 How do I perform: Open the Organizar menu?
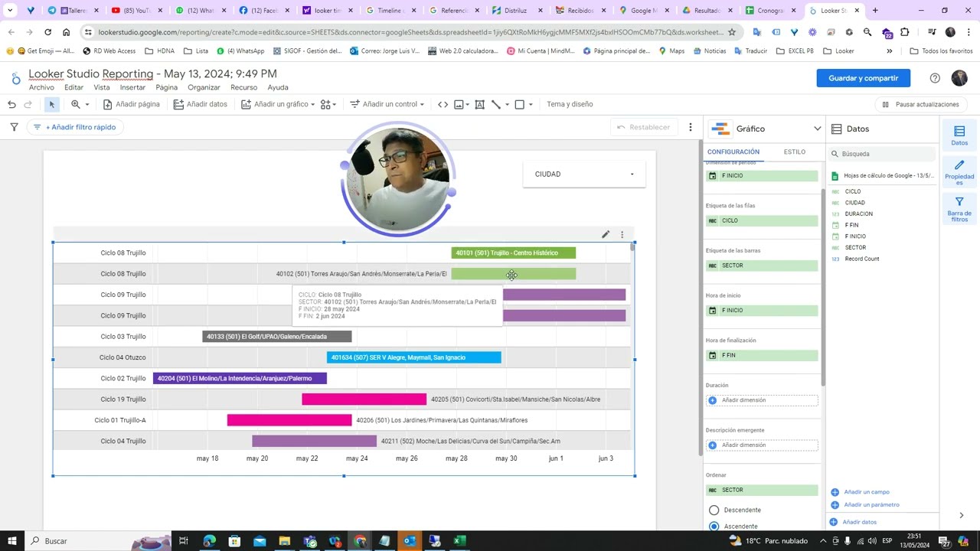pos(204,87)
